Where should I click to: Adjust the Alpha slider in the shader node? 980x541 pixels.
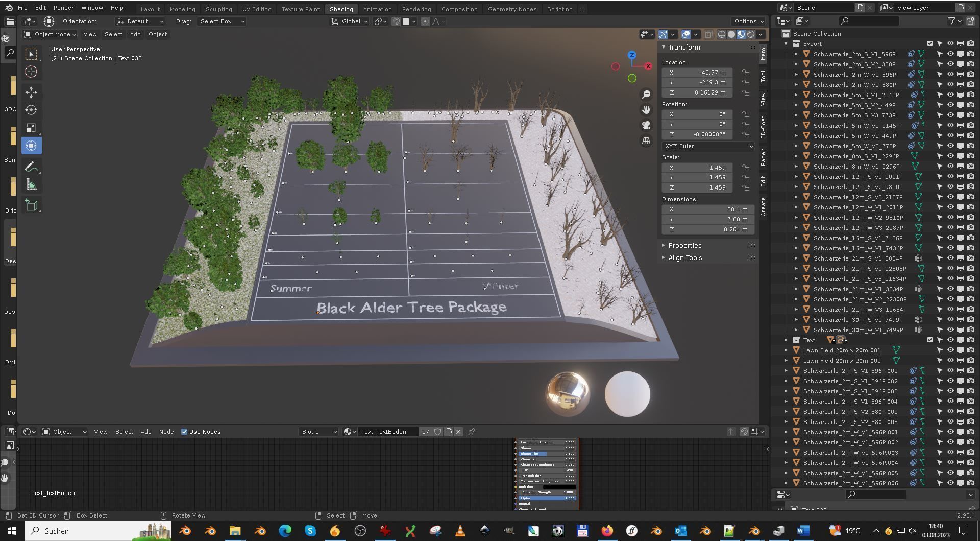547,498
